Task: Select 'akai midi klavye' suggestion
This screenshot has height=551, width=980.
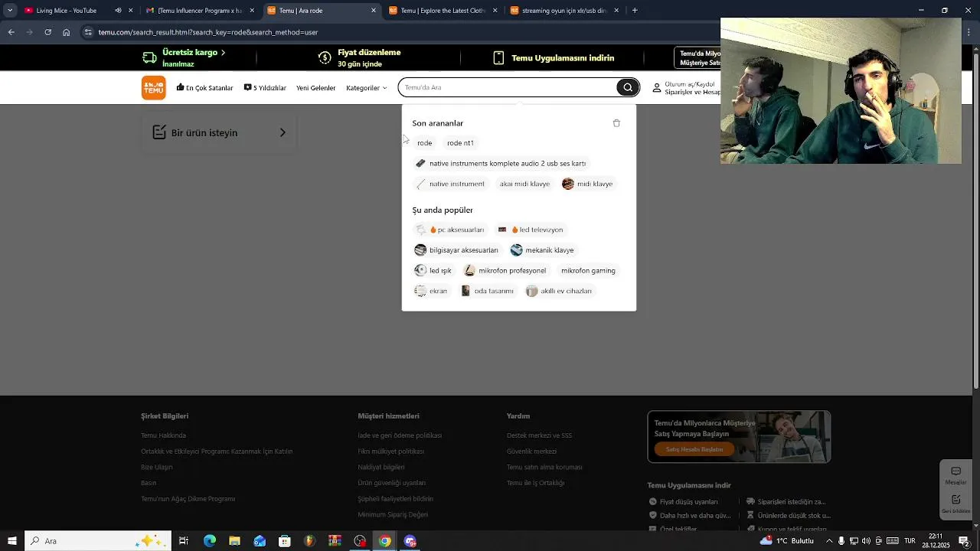Action: click(524, 184)
